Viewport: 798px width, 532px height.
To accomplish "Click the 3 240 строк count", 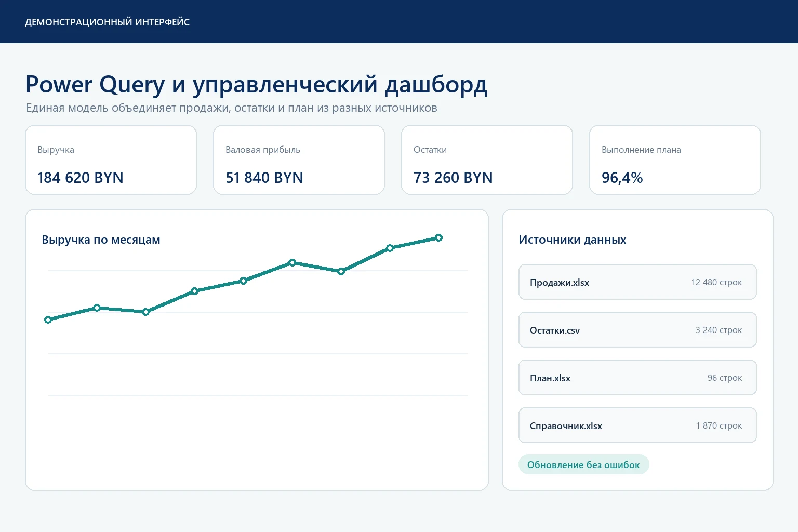I will click(x=719, y=330).
